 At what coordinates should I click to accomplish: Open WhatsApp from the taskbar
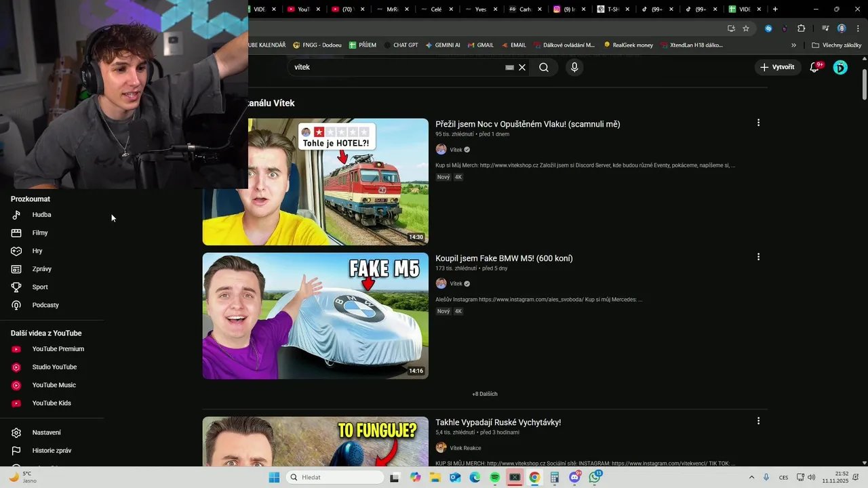point(595,477)
